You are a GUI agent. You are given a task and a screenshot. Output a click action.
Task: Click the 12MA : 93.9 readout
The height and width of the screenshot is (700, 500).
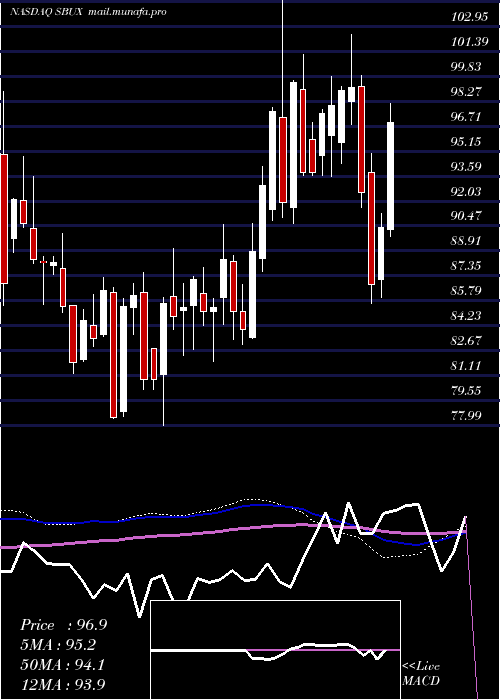63,684
